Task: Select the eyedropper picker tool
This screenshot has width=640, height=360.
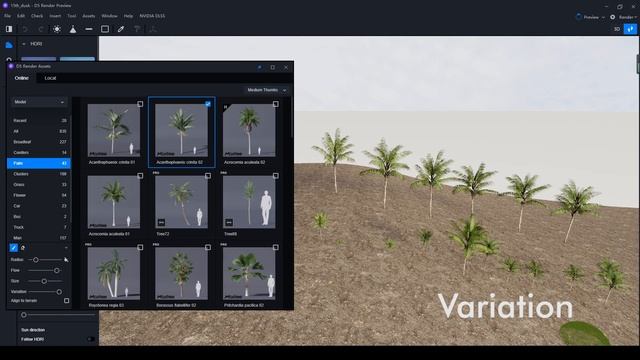Action: tap(121, 29)
